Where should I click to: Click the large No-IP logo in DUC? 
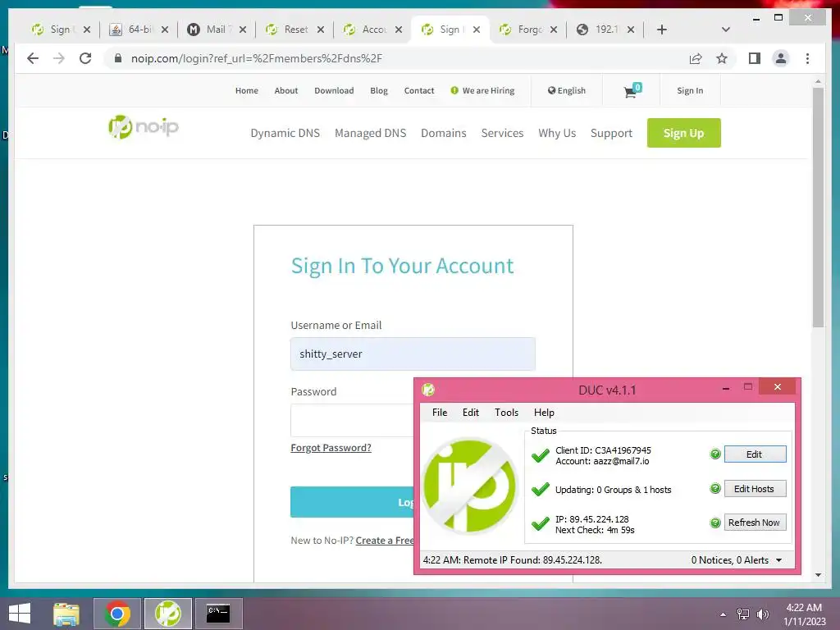[470, 486]
